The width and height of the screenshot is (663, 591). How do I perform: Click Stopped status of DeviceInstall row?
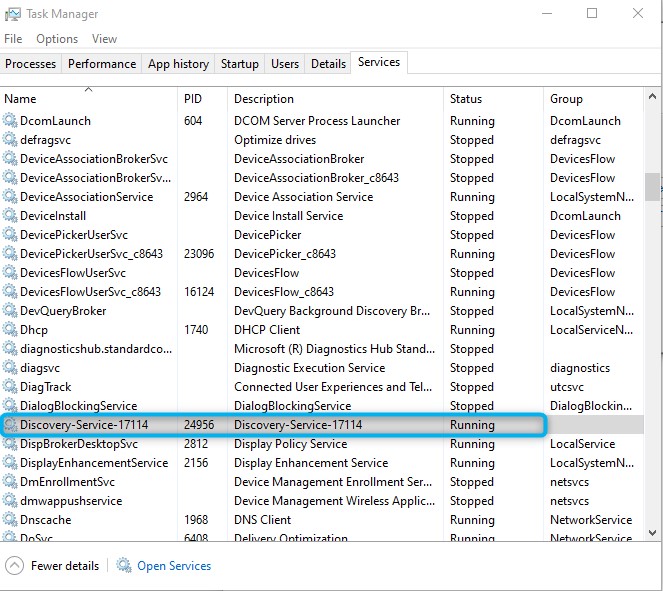(471, 216)
